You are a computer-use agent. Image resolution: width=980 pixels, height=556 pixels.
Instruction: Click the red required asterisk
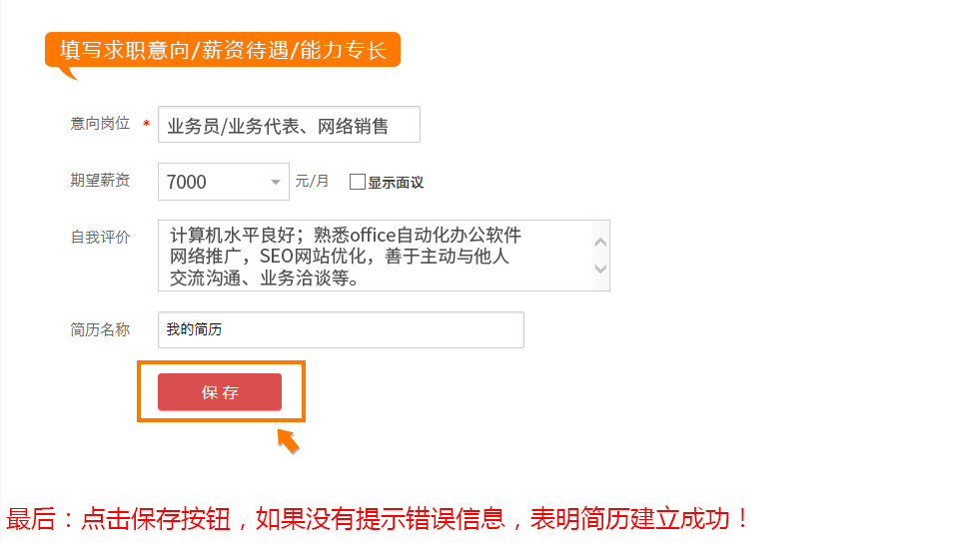[146, 124]
